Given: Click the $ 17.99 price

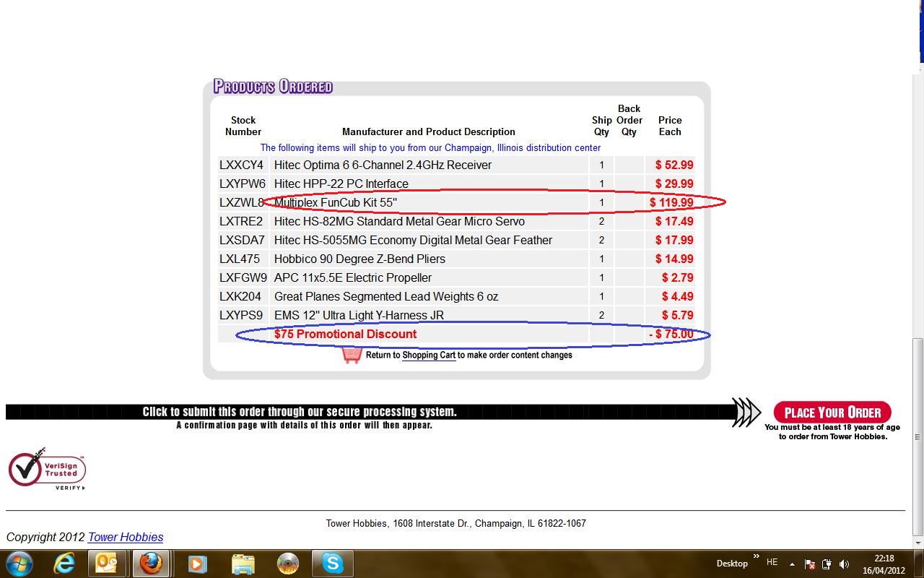Looking at the screenshot, I should coord(674,240).
